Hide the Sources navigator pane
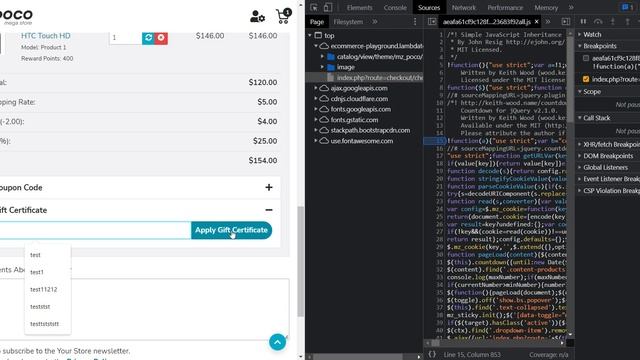The image size is (640, 360). pos(432,22)
